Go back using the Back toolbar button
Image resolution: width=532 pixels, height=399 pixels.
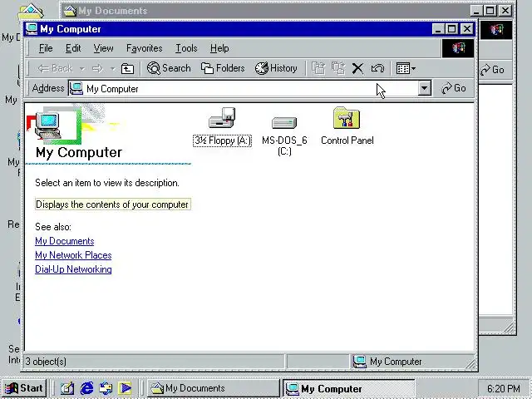click(x=56, y=68)
